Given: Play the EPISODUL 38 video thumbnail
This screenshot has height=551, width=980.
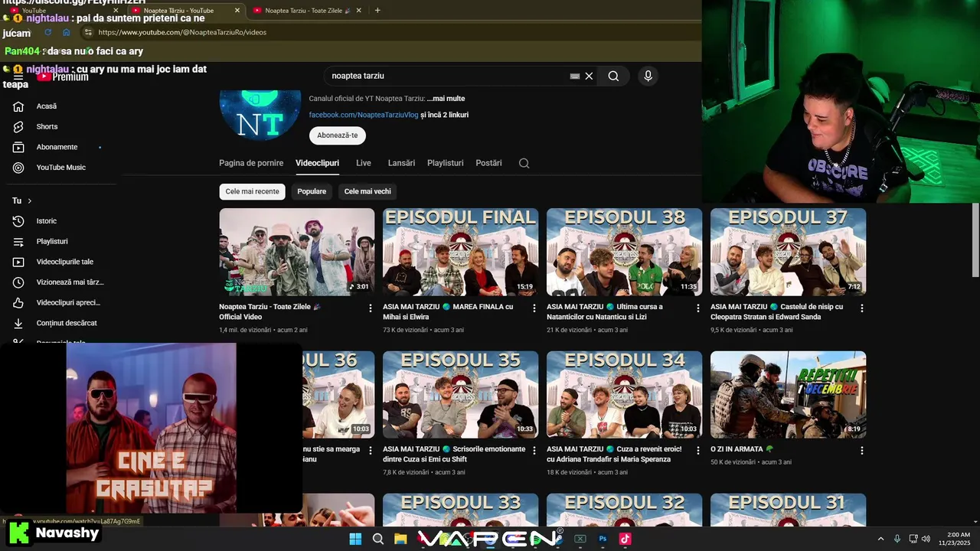Looking at the screenshot, I should pyautogui.click(x=624, y=252).
